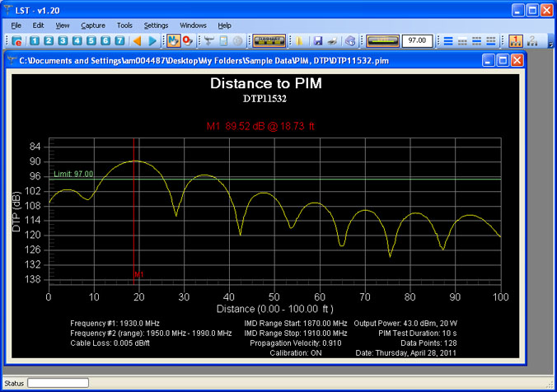The height and width of the screenshot is (392, 557).
Task: Click the red circle marker tool icon
Action: [x=188, y=41]
